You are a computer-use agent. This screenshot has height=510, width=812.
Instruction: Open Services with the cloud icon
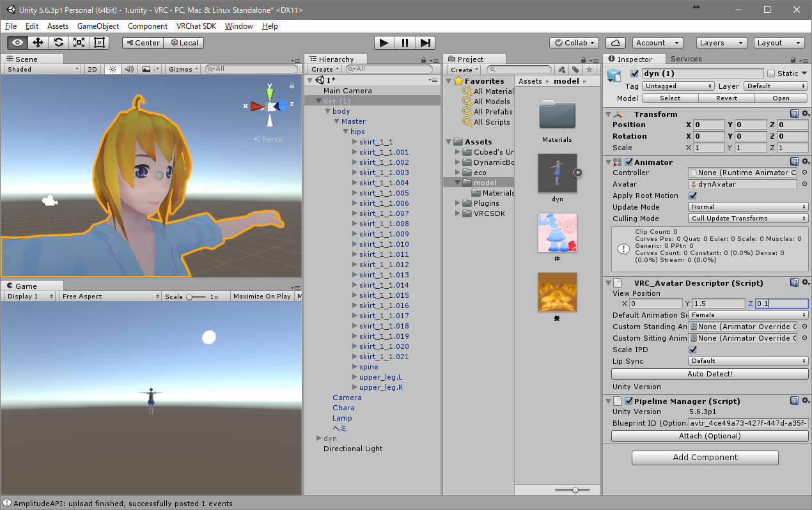(x=615, y=43)
